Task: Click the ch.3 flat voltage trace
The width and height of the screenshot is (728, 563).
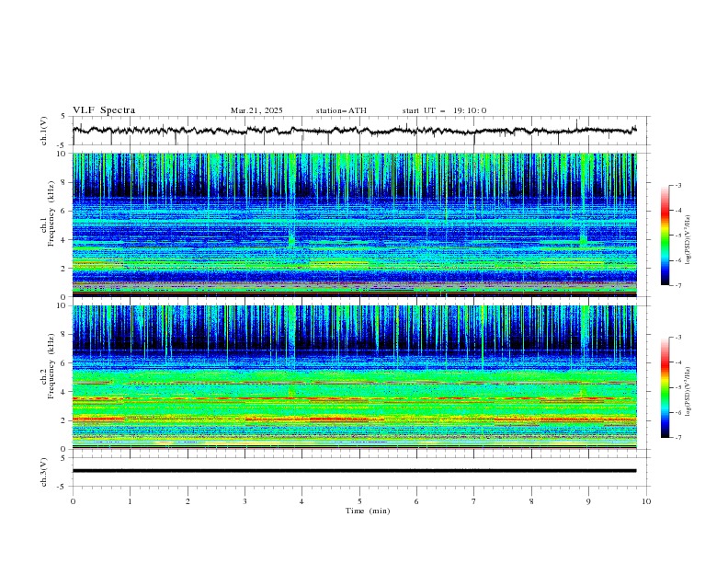Action: click(354, 471)
